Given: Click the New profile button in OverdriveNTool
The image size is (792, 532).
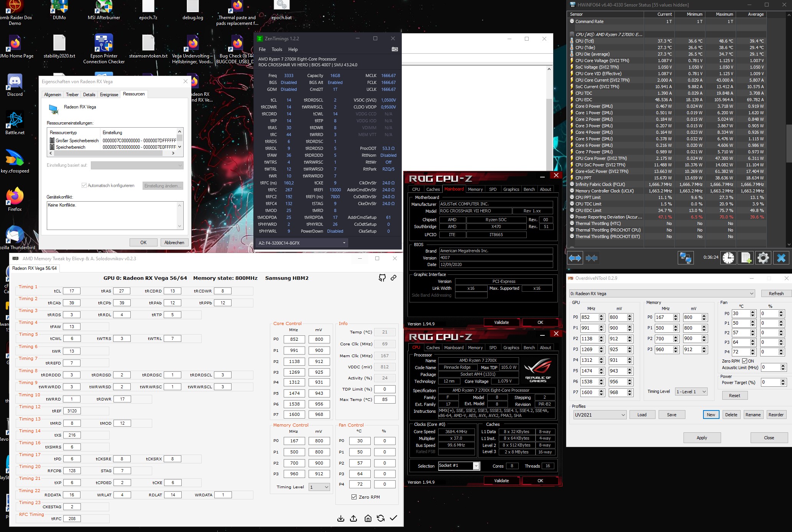Looking at the screenshot, I should (x=711, y=415).
